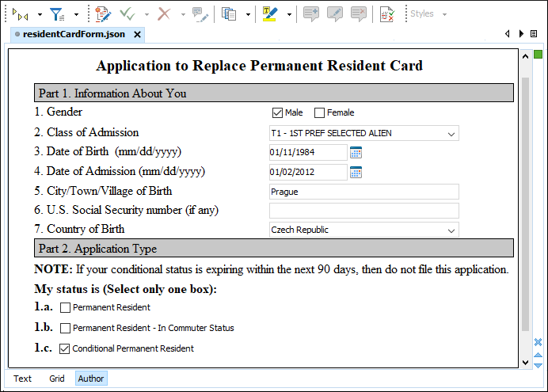This screenshot has height=392, width=548.
Task: Check the Permanent Resident checkbox
Action: coord(66,307)
